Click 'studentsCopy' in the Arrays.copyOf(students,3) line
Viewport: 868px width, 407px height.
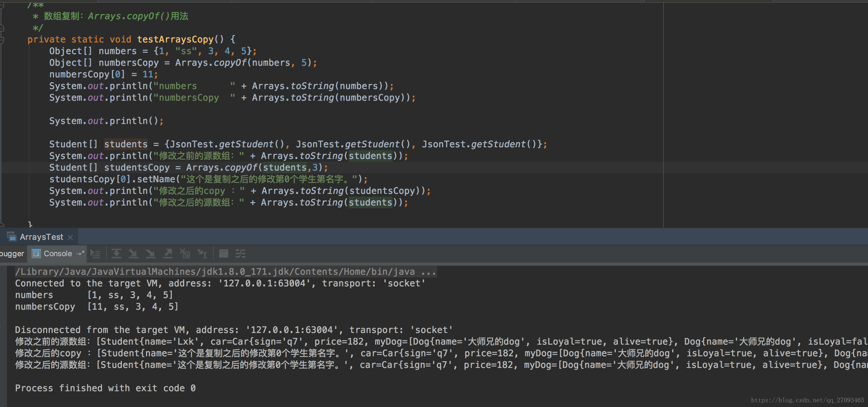[137, 168]
